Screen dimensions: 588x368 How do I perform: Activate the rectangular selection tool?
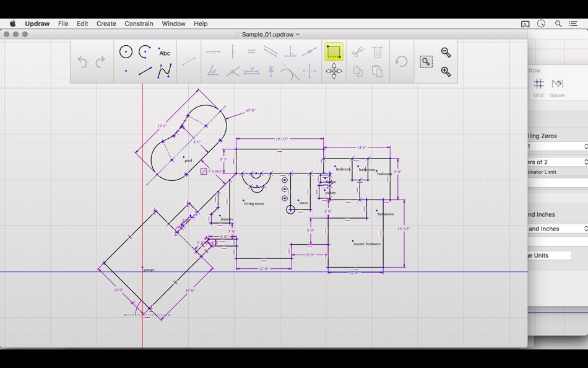point(334,52)
